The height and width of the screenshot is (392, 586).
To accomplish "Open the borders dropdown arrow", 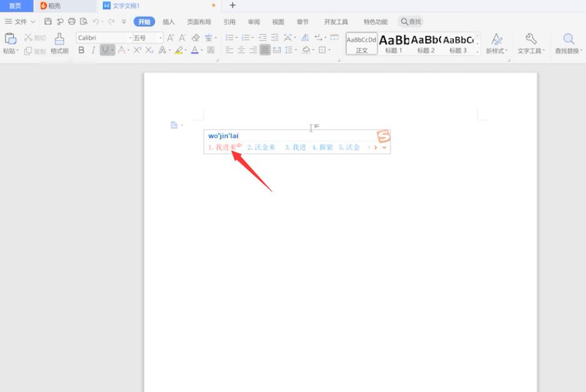I will 329,50.
